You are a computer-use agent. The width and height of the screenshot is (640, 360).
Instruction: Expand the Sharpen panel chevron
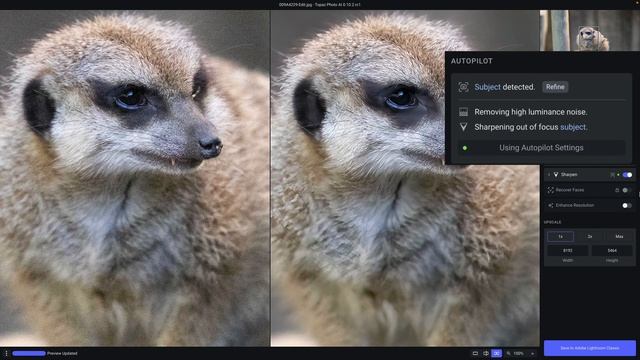[549, 175]
